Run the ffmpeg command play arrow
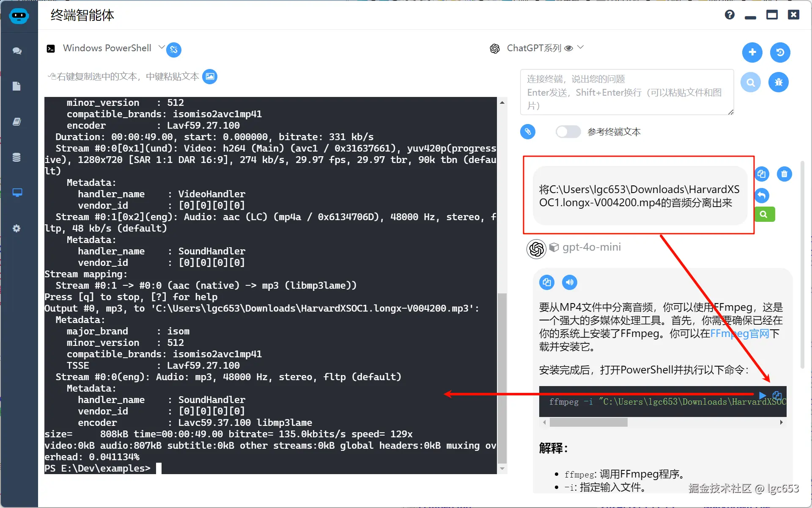Viewport: 812px width, 508px height. [x=762, y=395]
